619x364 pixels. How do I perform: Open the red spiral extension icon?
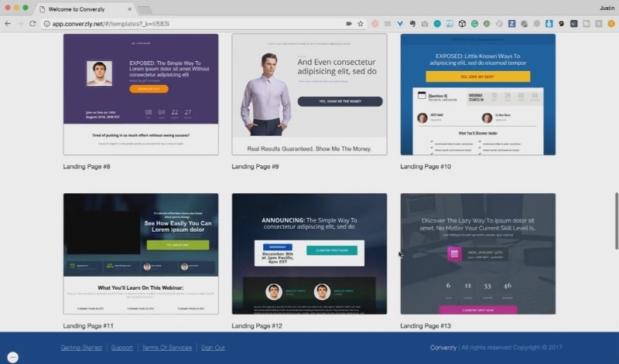pos(375,24)
